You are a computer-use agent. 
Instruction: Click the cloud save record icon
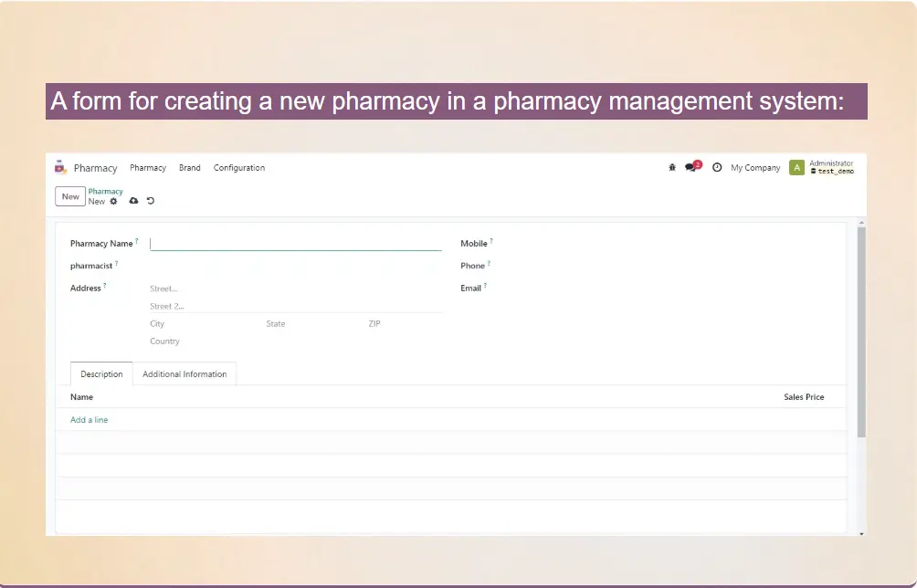133,201
